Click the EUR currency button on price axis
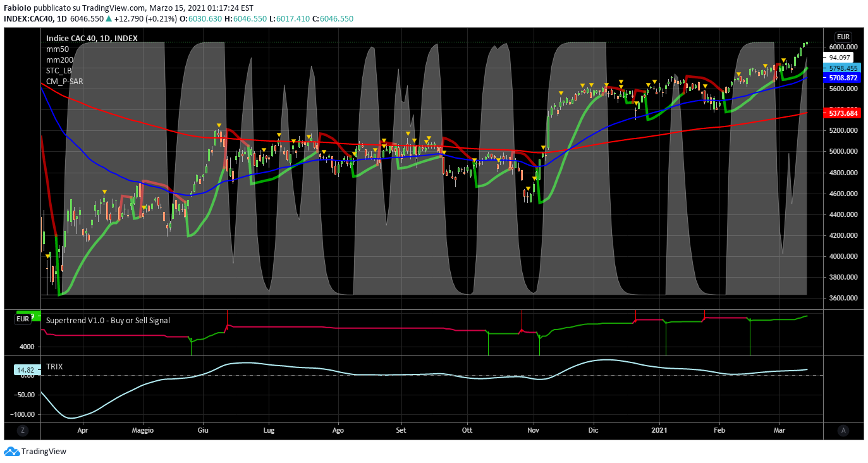This screenshot has height=463, width=868. [843, 37]
